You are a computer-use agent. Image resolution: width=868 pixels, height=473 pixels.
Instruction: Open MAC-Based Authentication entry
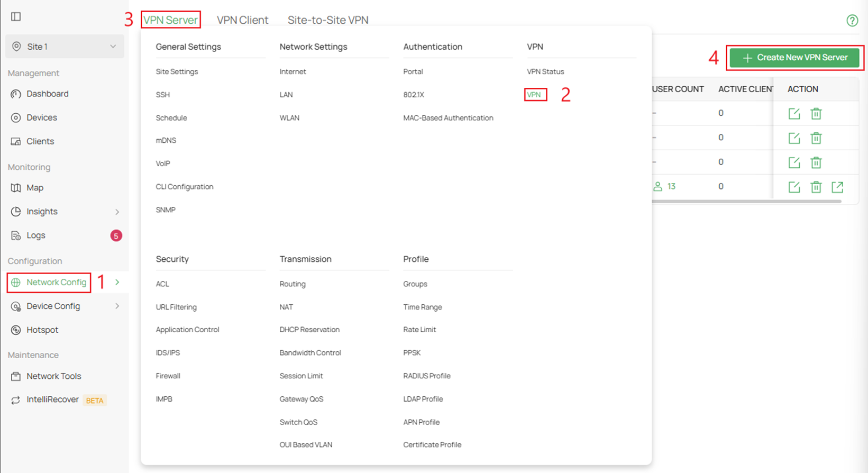pyautogui.click(x=448, y=118)
